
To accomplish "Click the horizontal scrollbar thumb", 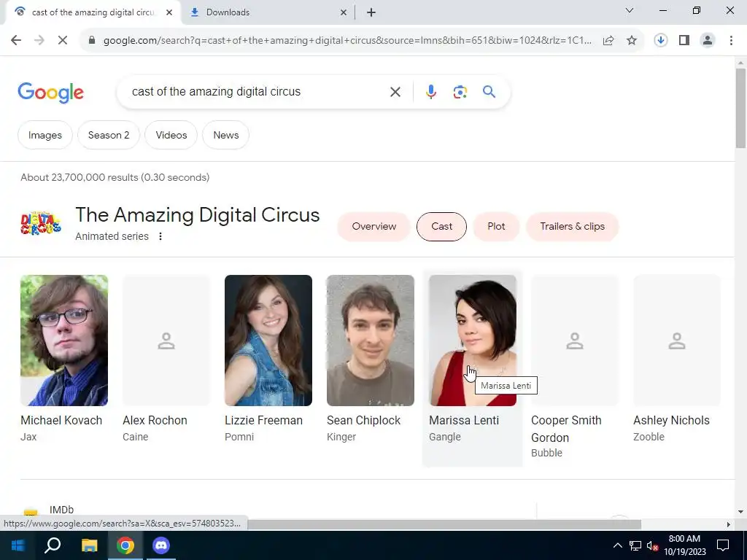I will point(444,524).
